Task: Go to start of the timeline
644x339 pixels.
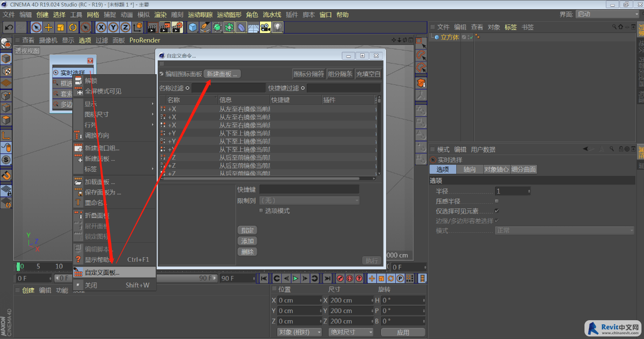Action: [264, 279]
